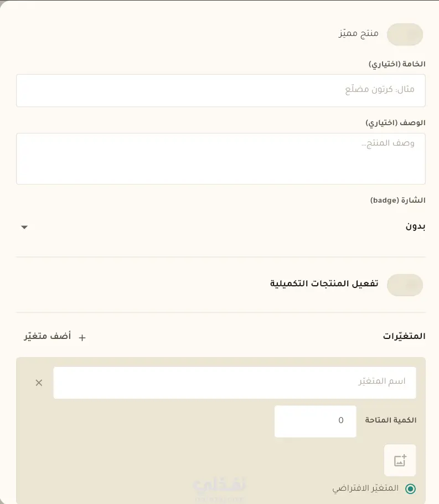This screenshot has width=439, height=504.
Task: Click the plus icon beside أضف متغيّر
Action: (x=82, y=337)
